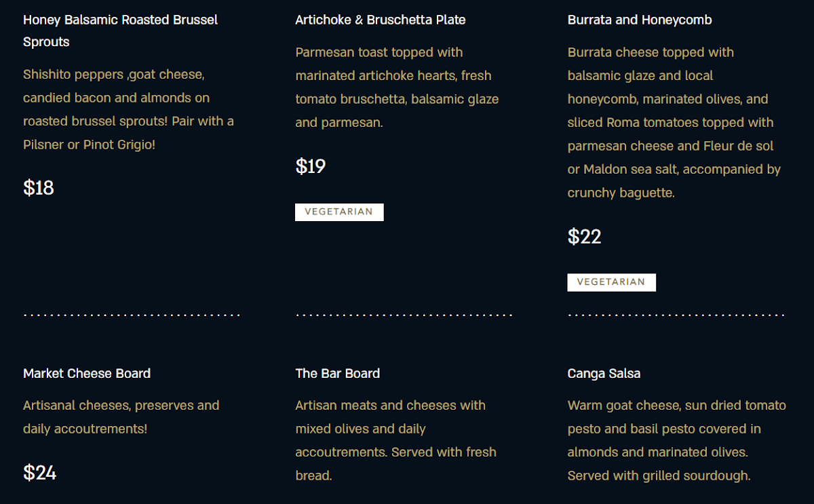Click the Parmesan toast description text

[397, 88]
